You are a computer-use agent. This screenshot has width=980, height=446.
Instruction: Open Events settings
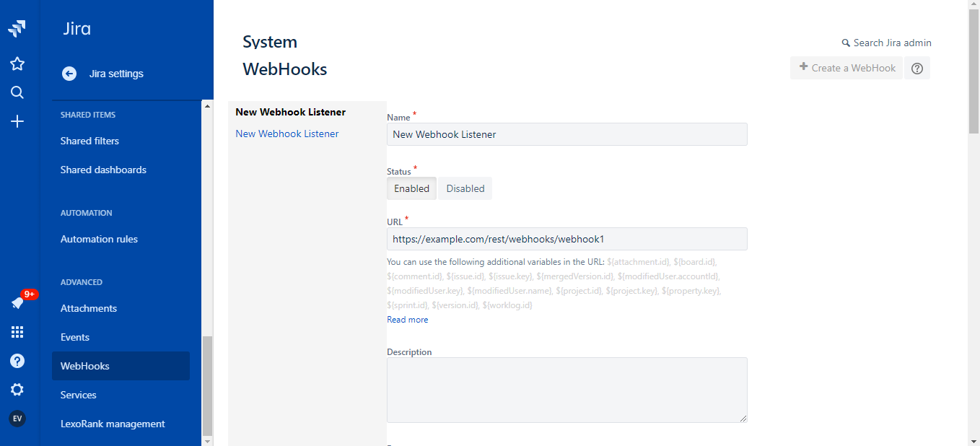[75, 337]
